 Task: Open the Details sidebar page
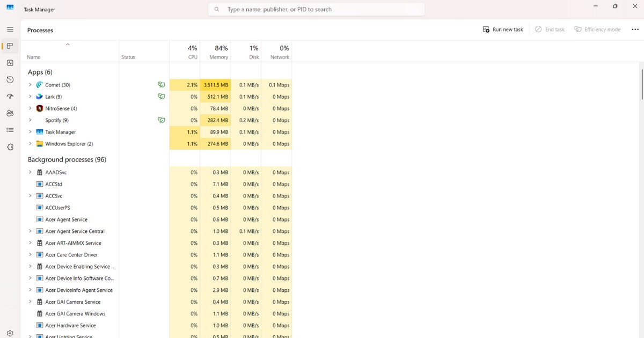(10, 129)
